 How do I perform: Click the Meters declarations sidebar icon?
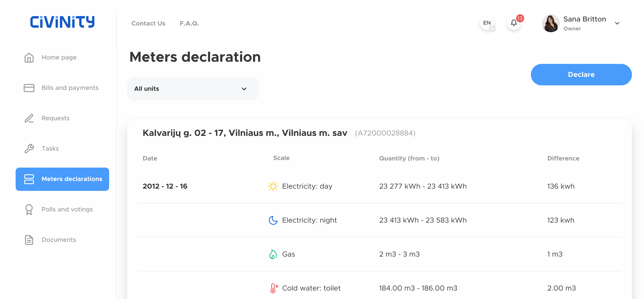pyautogui.click(x=29, y=179)
